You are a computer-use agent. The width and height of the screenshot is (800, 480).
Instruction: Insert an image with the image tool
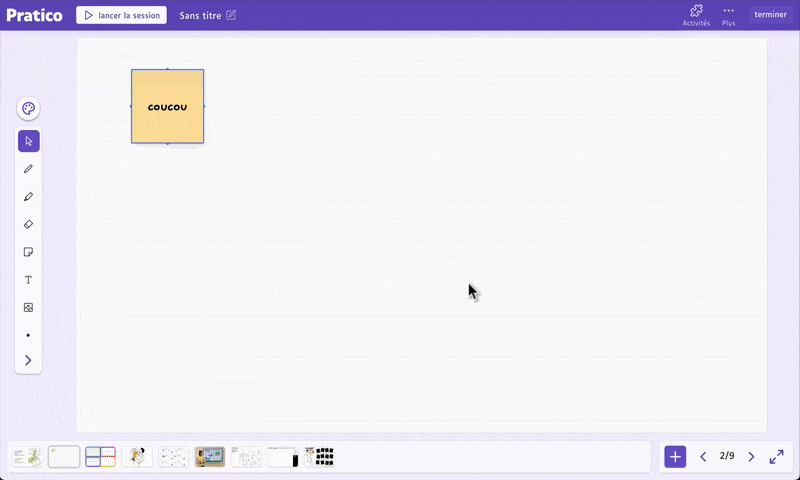pyautogui.click(x=29, y=308)
